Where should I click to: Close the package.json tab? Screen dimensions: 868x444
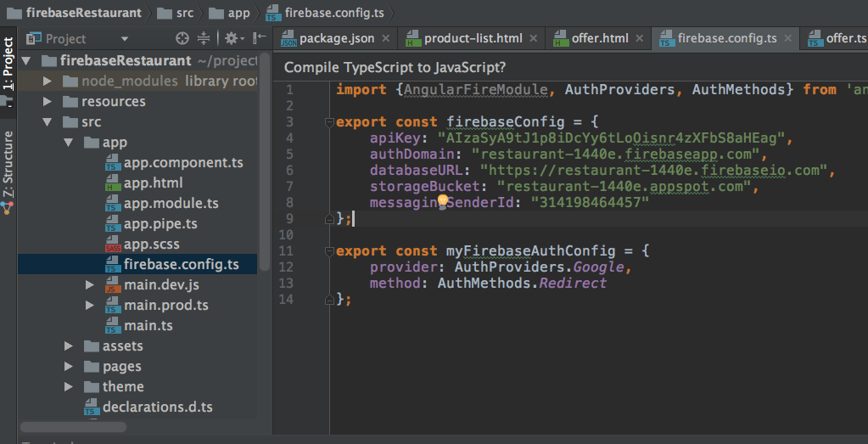[386, 38]
